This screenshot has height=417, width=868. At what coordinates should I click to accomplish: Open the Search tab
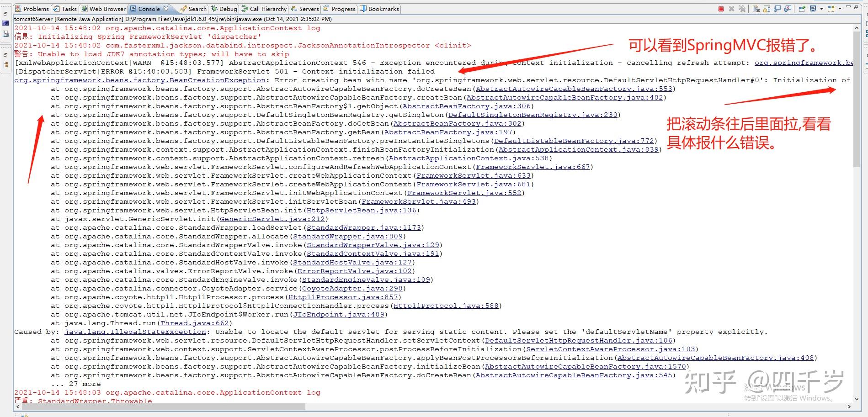(x=194, y=9)
